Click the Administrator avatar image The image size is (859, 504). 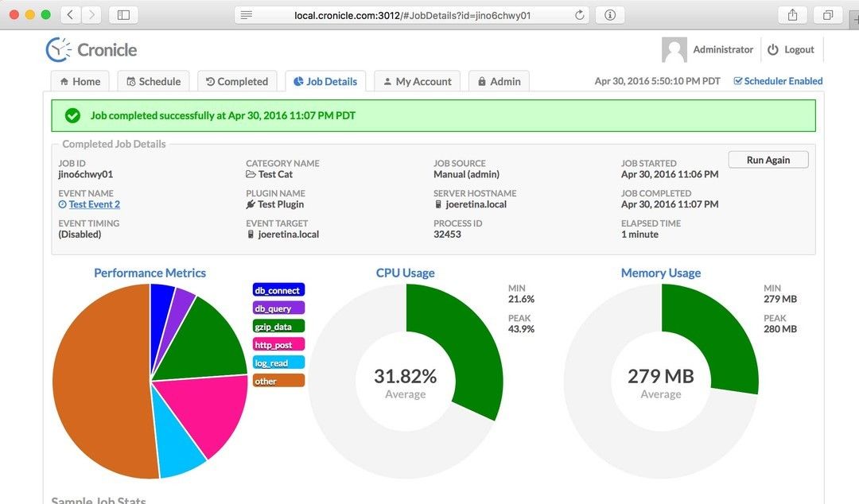pos(674,49)
